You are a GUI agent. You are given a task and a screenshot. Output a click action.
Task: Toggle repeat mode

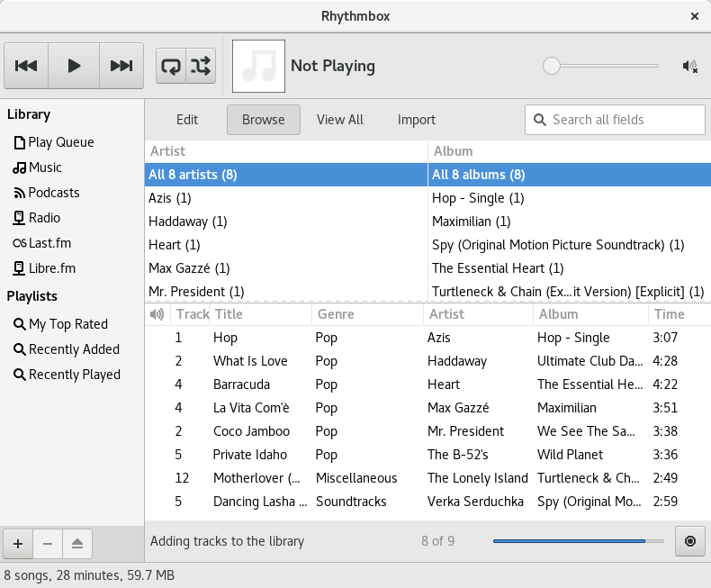click(171, 66)
